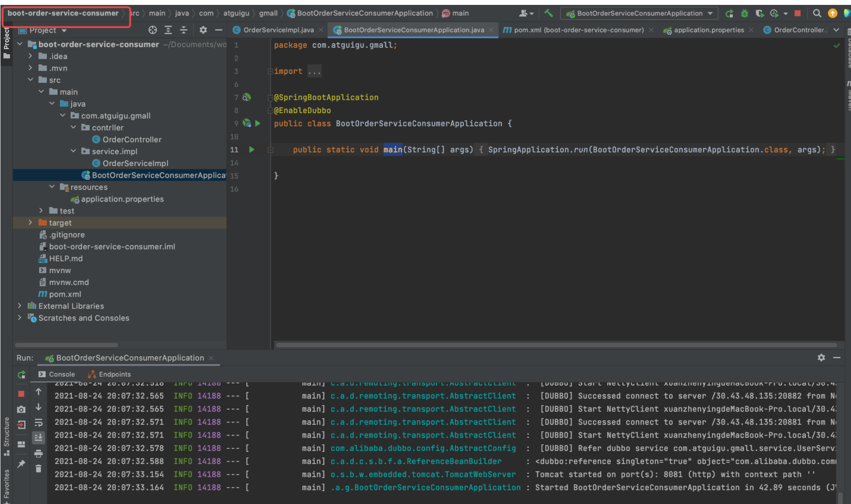851x504 pixels.
Task: Rerun BootOrderServiceConsumerApplication from top toolbar
Action: (729, 13)
